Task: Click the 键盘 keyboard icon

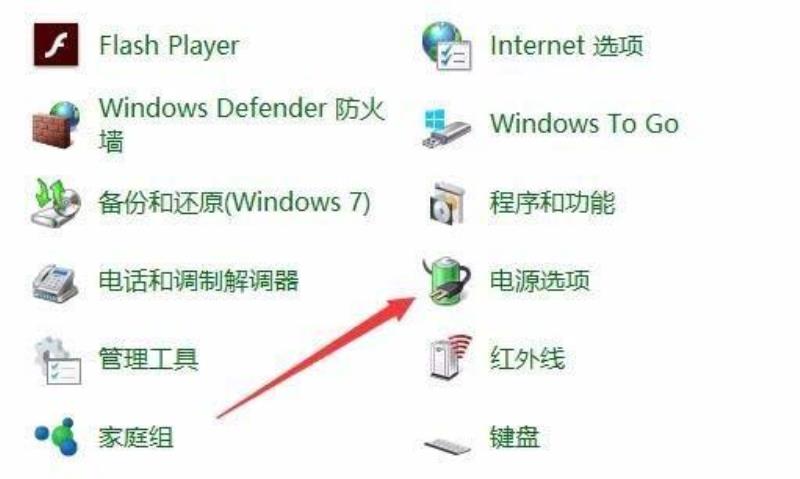Action: tap(447, 445)
